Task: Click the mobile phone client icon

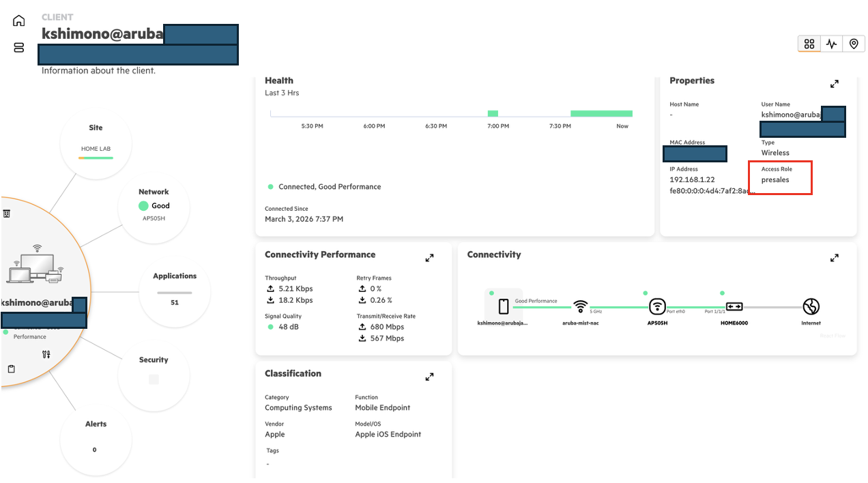Action: 504,306
